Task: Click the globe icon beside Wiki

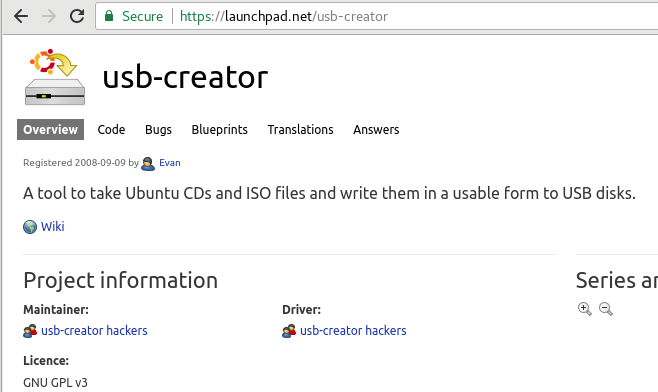Action: pyautogui.click(x=30, y=227)
